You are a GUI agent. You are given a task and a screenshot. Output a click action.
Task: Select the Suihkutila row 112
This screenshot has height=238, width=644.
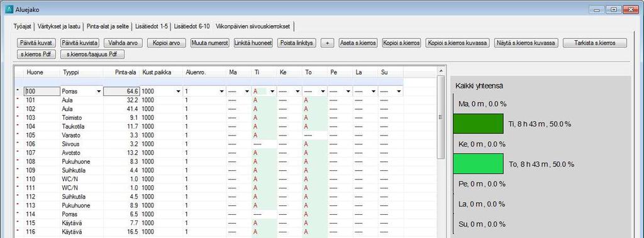209,197
